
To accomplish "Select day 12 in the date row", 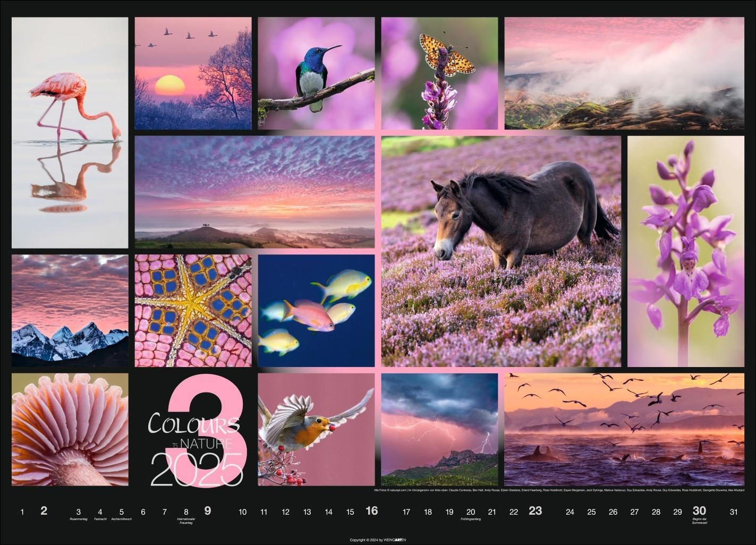I will [x=285, y=512].
